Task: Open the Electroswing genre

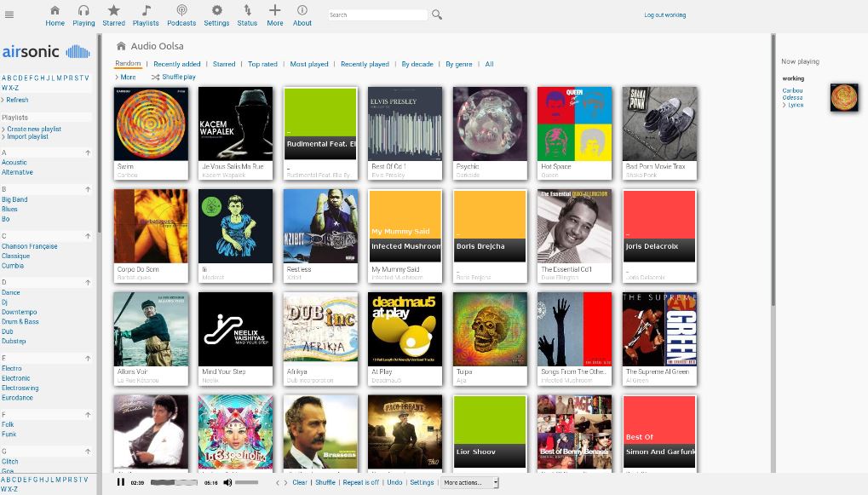Action: [20, 389]
